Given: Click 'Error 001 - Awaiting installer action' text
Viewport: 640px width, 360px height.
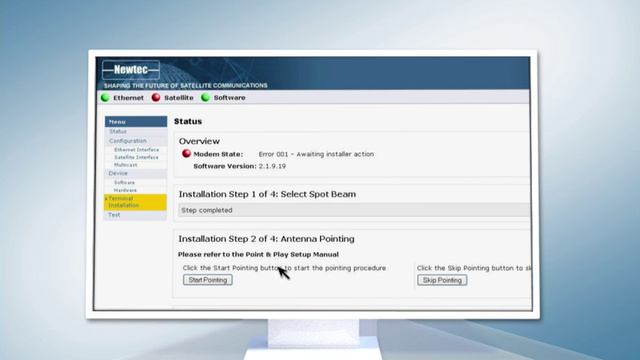Looking at the screenshot, I should pos(316,154).
